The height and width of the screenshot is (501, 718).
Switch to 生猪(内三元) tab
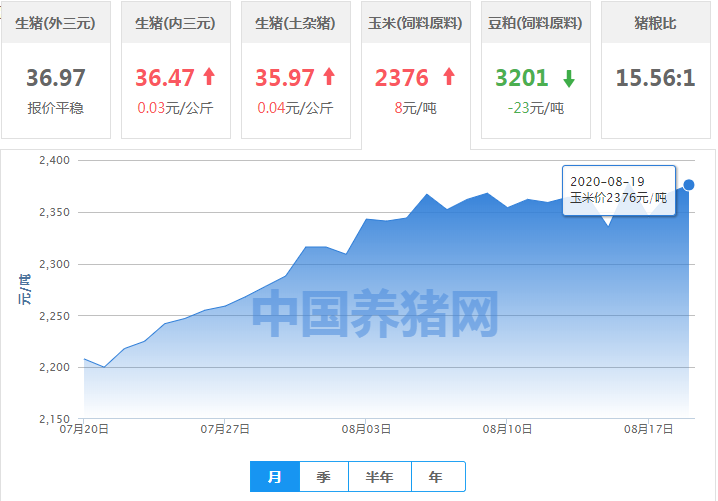click(176, 22)
